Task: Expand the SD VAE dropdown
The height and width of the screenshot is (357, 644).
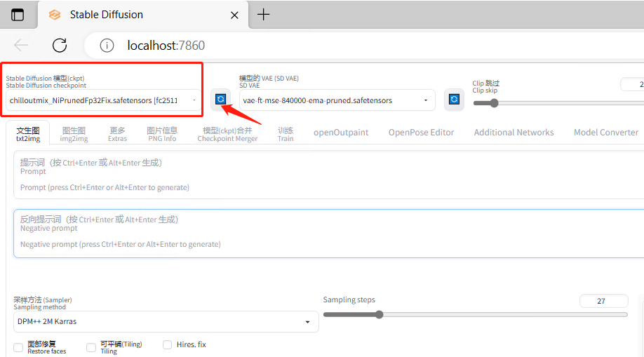Action: [x=337, y=100]
